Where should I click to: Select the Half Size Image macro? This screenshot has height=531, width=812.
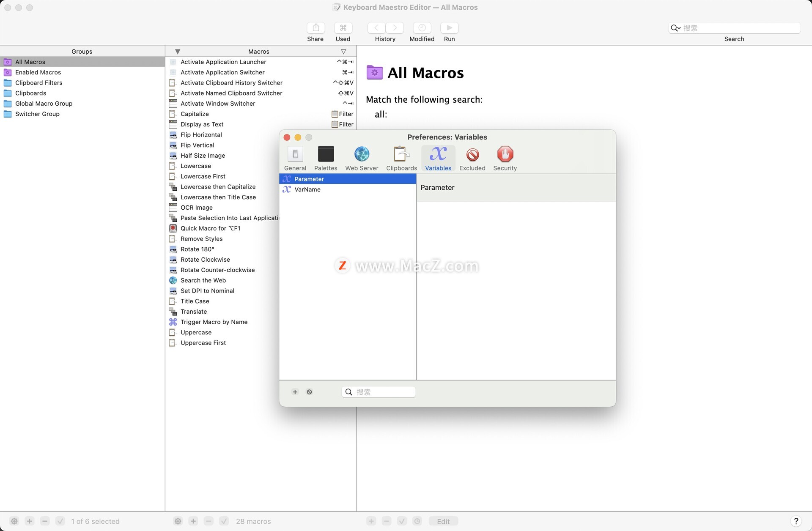coord(222,156)
